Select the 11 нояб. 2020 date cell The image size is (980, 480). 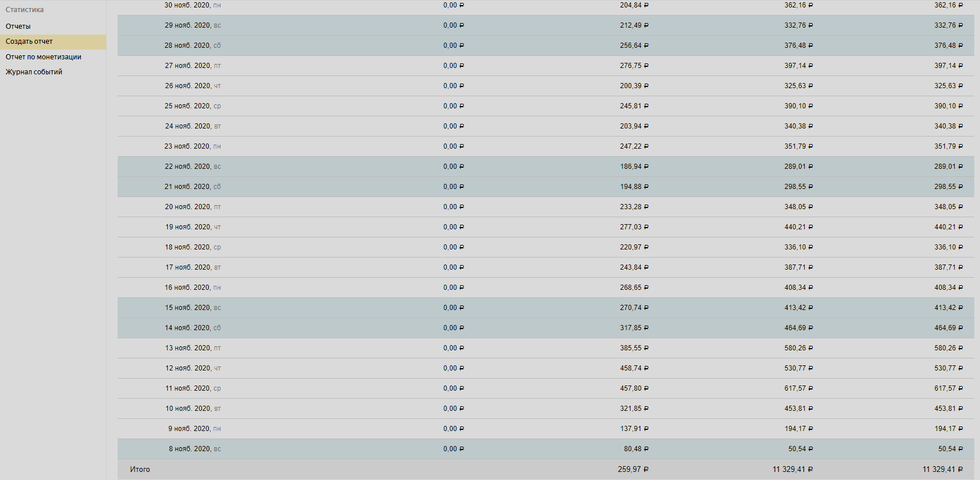point(193,388)
